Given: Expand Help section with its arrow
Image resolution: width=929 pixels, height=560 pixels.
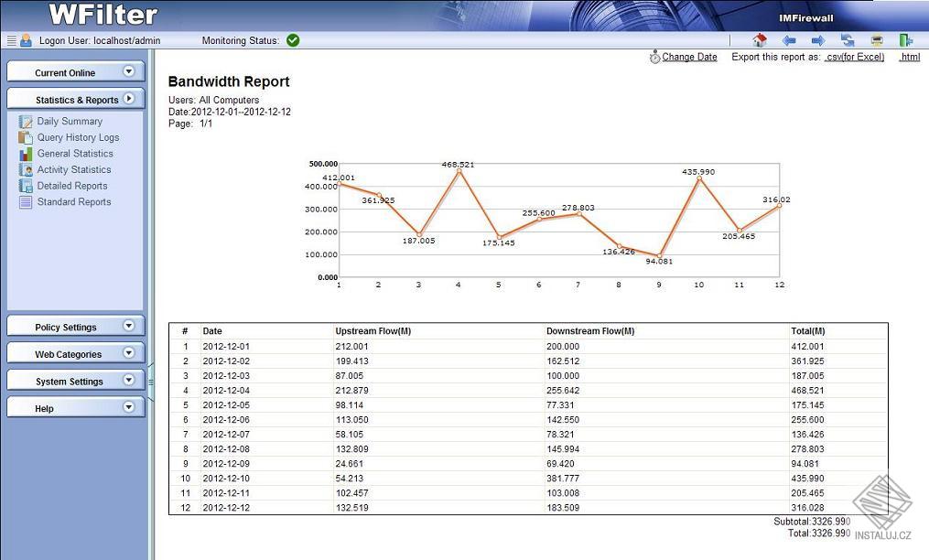Looking at the screenshot, I should coord(128,407).
